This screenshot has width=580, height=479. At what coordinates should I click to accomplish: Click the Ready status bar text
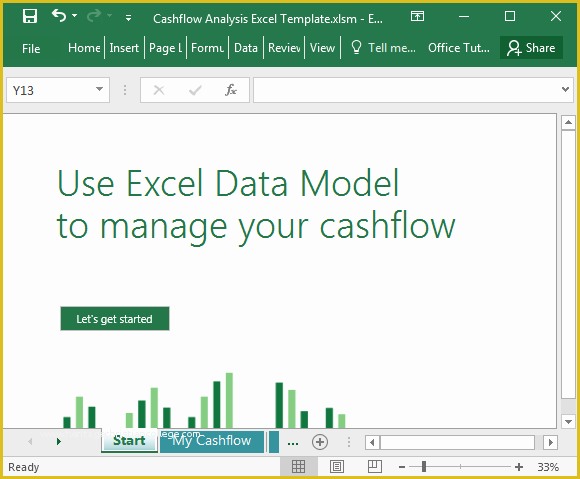[23, 467]
